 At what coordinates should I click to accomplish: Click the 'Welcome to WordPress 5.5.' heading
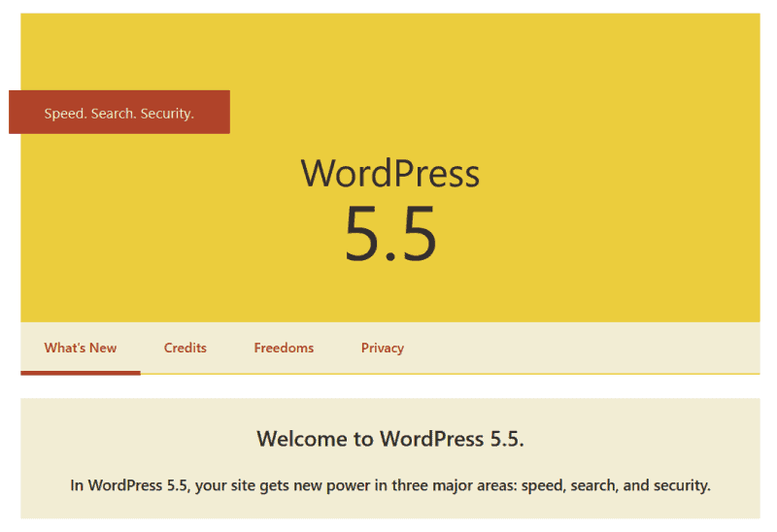[x=390, y=439]
